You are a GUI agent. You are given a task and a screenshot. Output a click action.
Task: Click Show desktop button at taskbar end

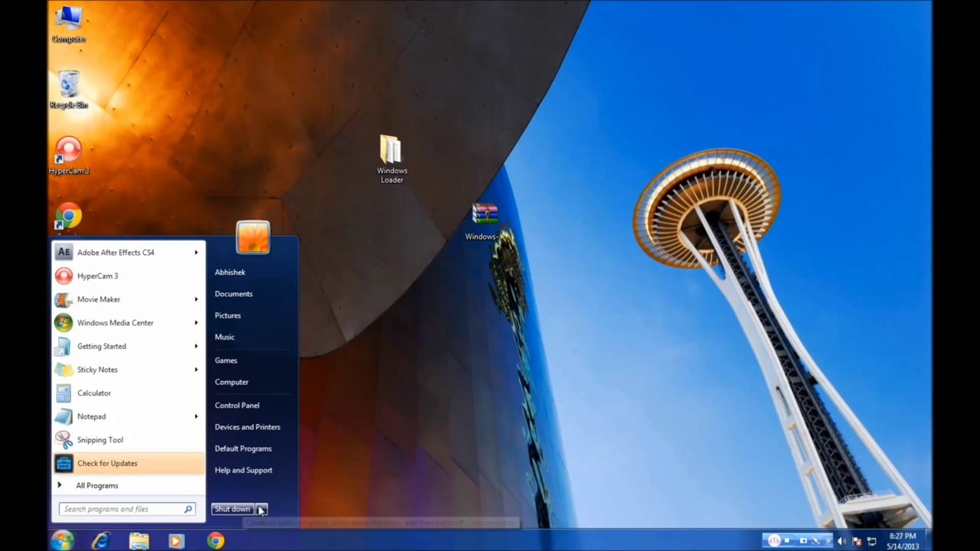click(x=927, y=541)
